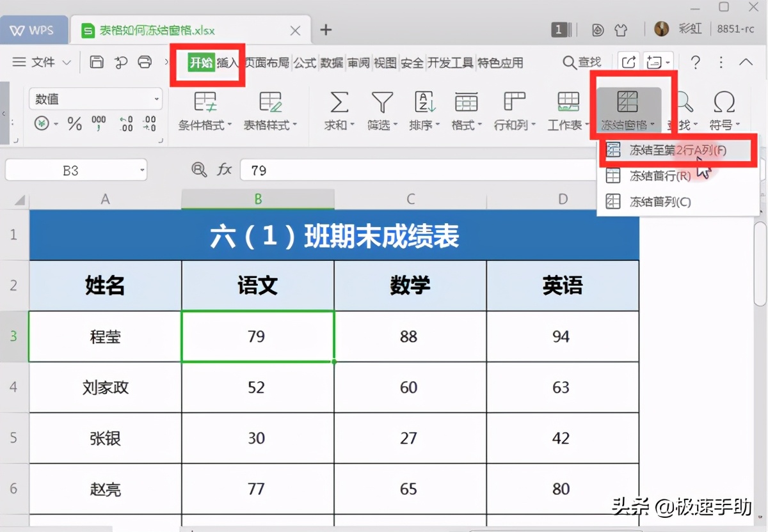Click the skin (shirt) icon in title bar

(x=620, y=29)
